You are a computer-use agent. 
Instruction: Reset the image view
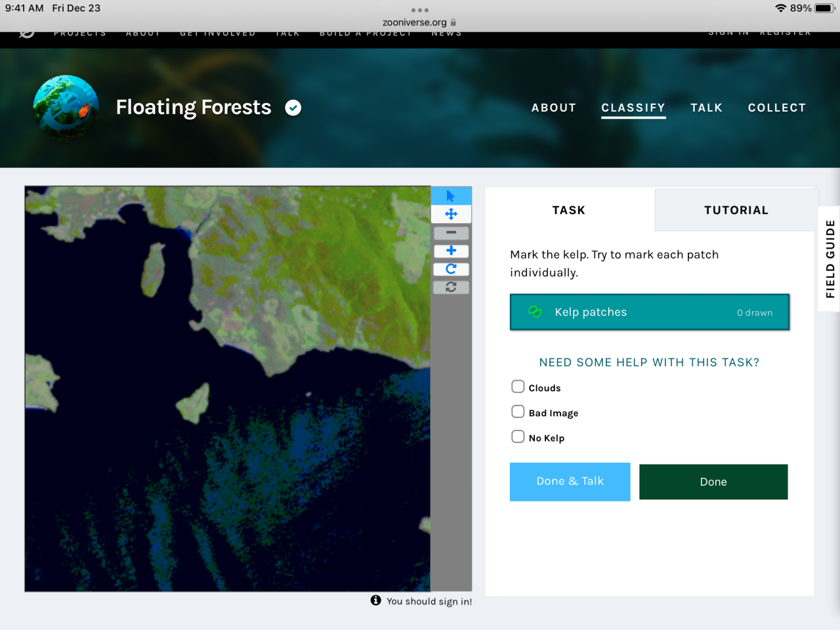[451, 287]
